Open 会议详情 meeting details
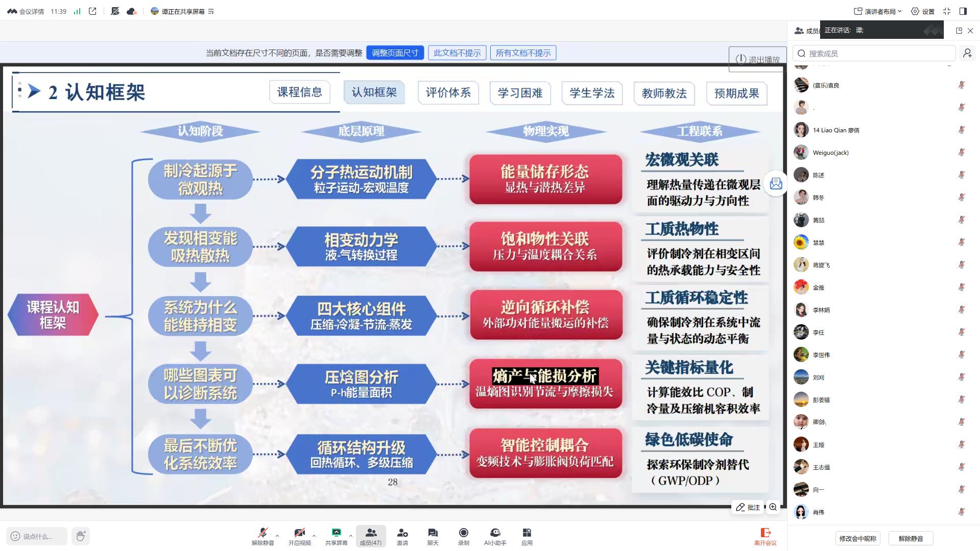 [26, 11]
